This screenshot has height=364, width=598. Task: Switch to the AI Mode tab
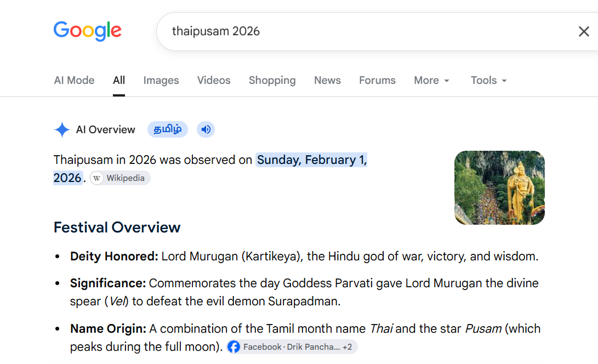click(74, 81)
